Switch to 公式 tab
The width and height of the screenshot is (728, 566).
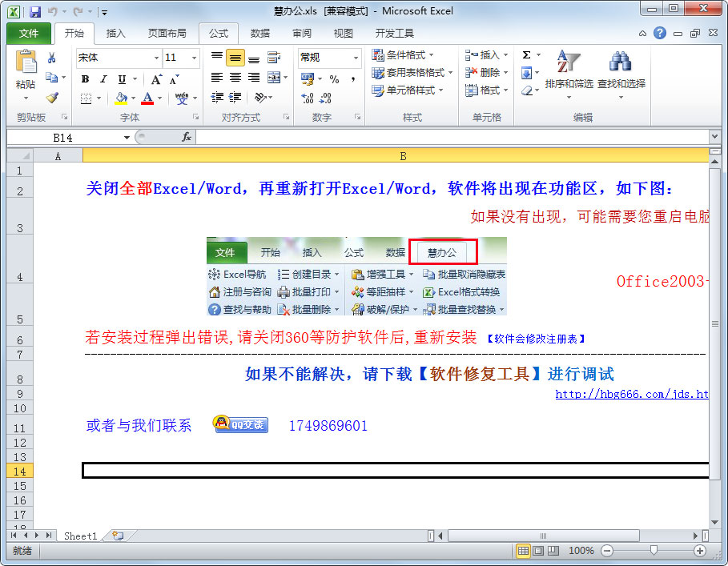click(218, 34)
